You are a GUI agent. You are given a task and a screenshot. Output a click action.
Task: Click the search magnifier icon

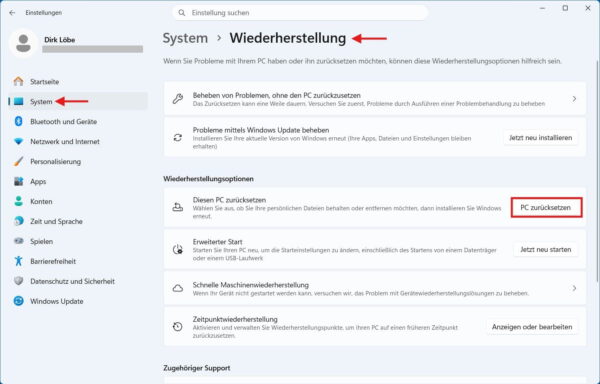click(182, 13)
